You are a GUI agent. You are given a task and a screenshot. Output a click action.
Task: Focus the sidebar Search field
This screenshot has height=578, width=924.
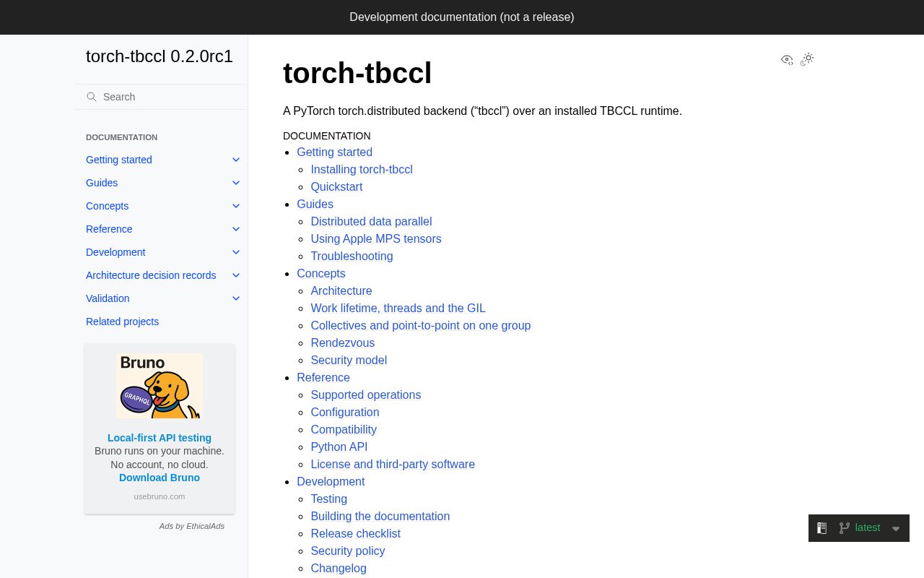click(161, 97)
